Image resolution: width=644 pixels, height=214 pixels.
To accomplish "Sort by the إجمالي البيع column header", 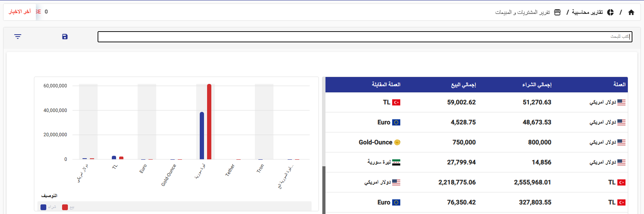I will pyautogui.click(x=464, y=85).
